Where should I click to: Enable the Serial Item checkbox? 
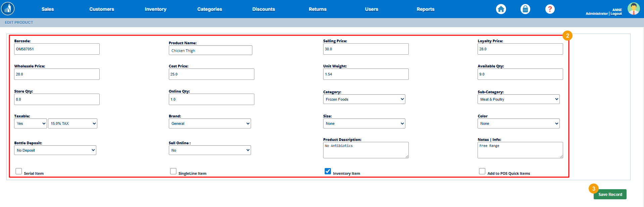(x=19, y=171)
